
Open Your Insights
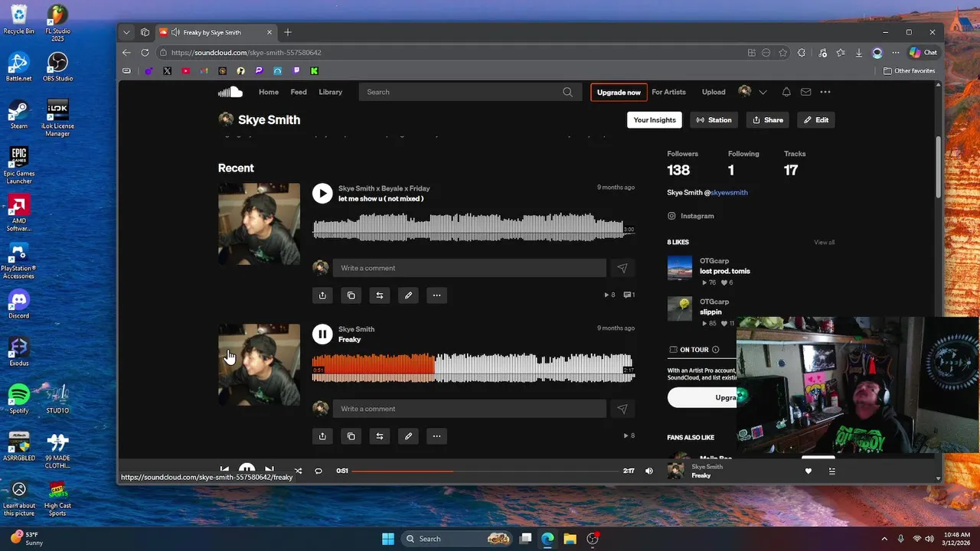pyautogui.click(x=655, y=120)
